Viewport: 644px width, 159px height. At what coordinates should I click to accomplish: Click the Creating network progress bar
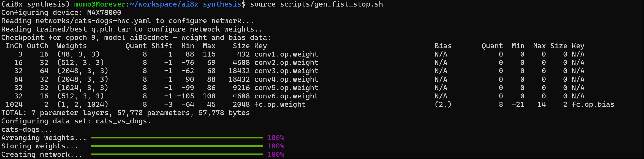[177, 154]
